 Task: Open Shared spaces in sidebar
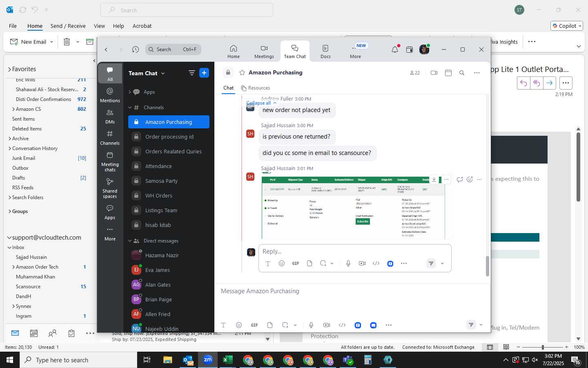click(x=110, y=188)
